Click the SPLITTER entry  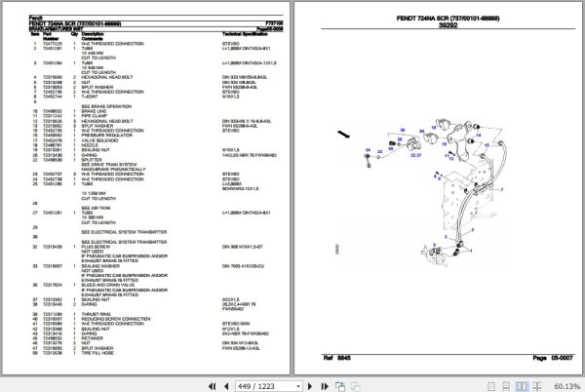pos(92,160)
